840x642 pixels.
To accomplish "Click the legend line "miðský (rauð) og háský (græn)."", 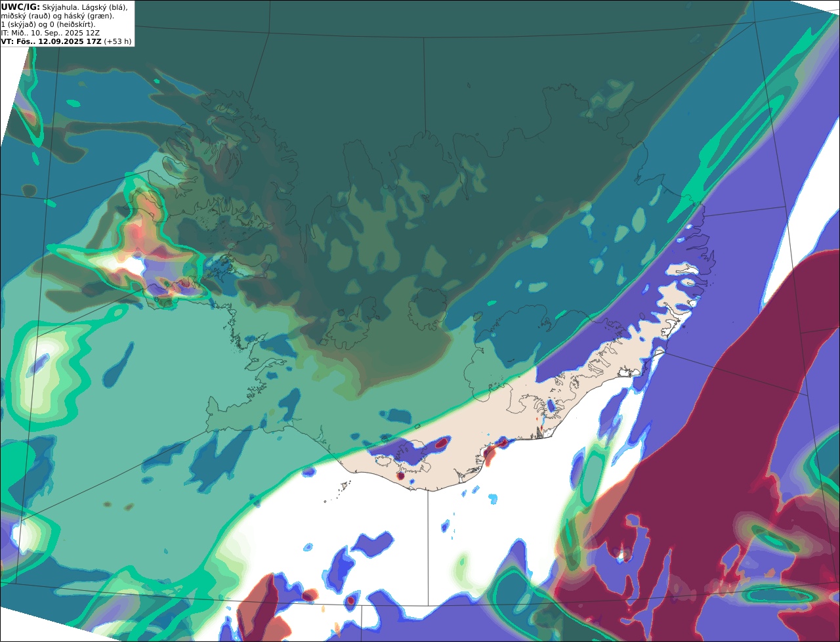I will tap(57, 16).
